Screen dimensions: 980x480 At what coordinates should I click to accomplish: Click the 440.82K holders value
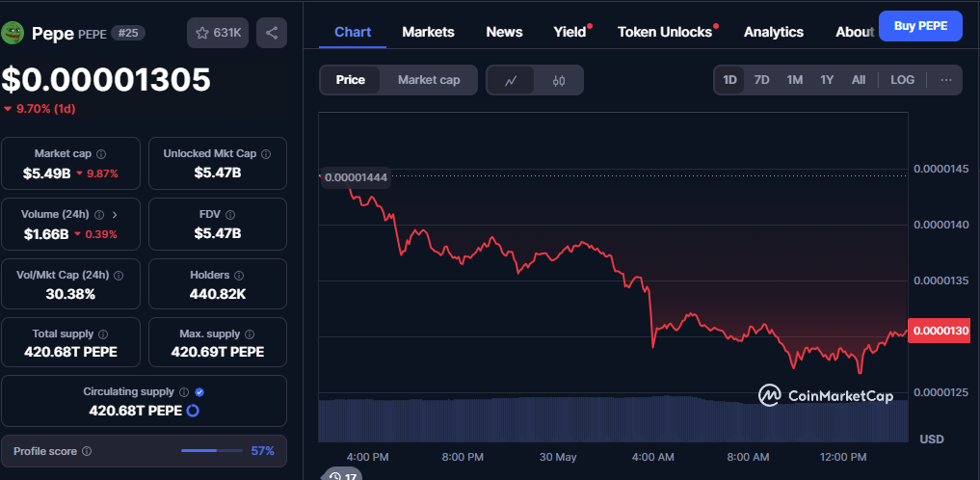(x=218, y=294)
